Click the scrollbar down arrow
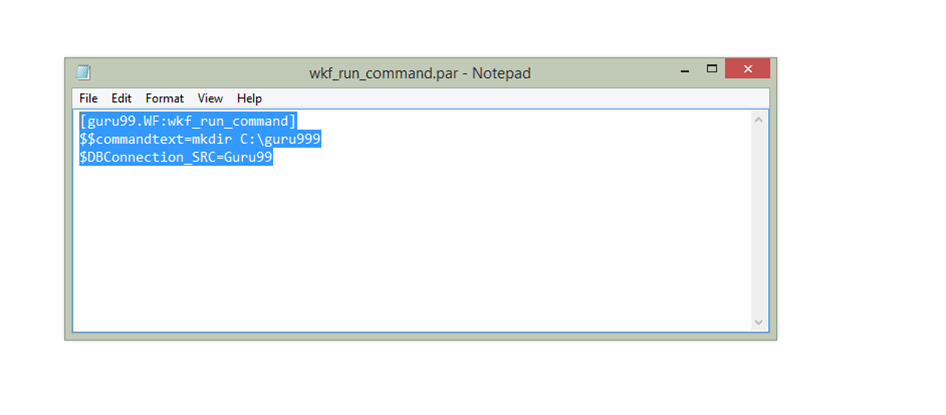 [759, 322]
